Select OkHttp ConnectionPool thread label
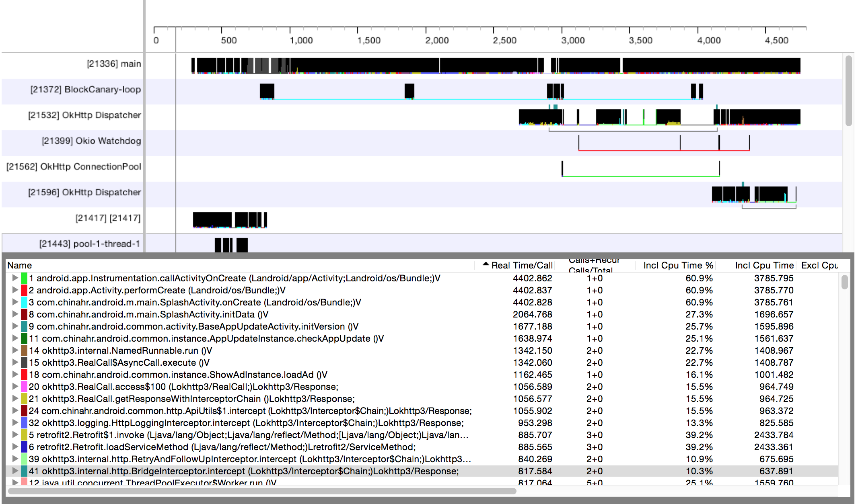The image size is (856, 504). pyautogui.click(x=74, y=166)
